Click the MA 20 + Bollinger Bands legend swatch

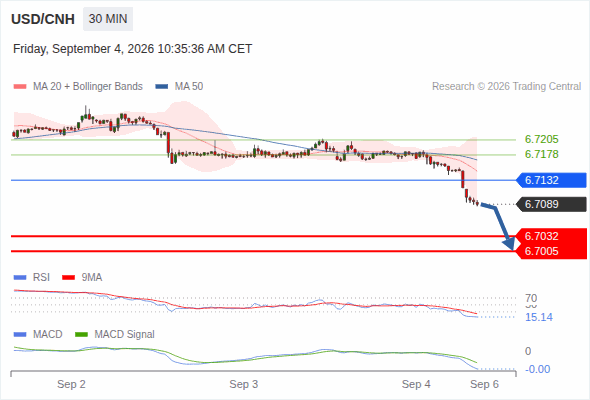[x=20, y=87]
